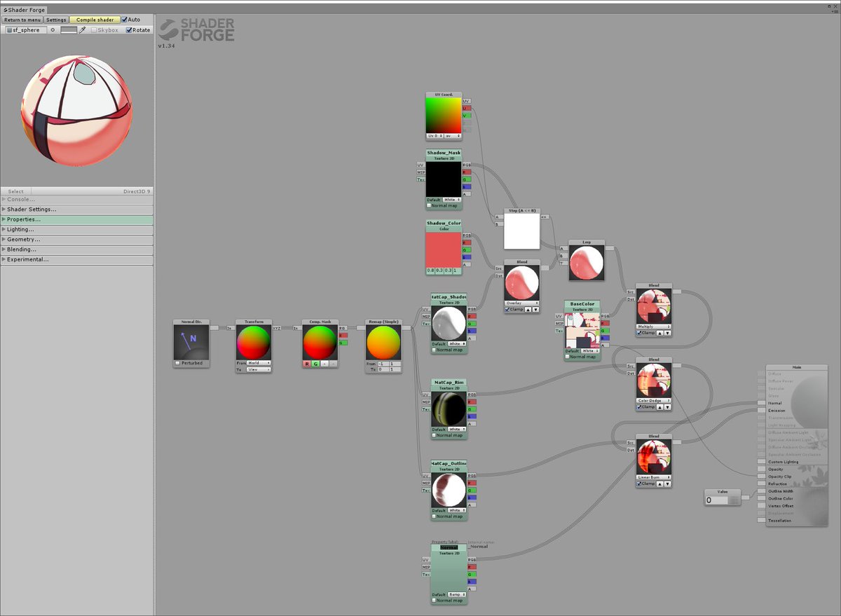Click the eyedropper icon beside the background color
Viewport: 841px width, 616px height.
tap(83, 30)
